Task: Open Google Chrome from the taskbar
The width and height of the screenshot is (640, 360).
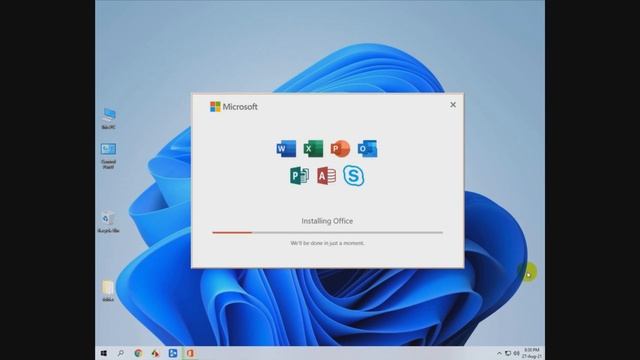Action: pos(138,353)
